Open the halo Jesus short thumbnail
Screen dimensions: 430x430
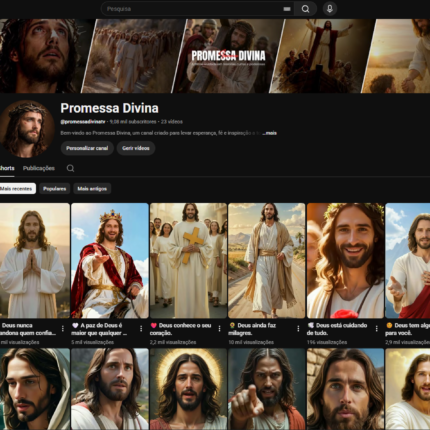(x=188, y=389)
